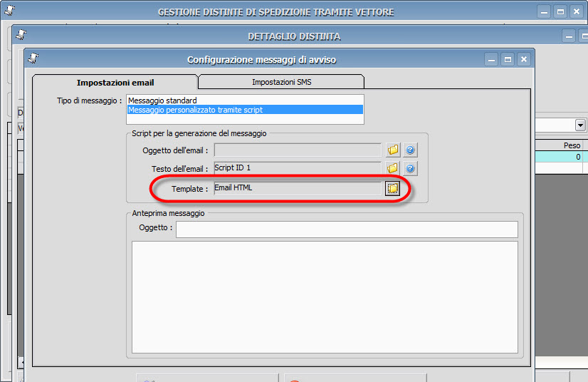Viewport: 588px width, 382px height.
Task: Click app icon in Dettaglio Distinta title bar
Action: tap(21, 35)
